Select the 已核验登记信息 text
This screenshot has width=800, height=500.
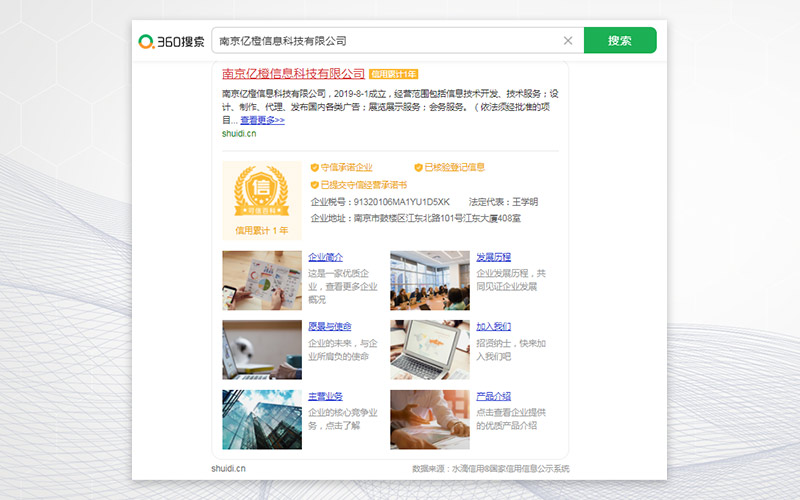(x=455, y=167)
